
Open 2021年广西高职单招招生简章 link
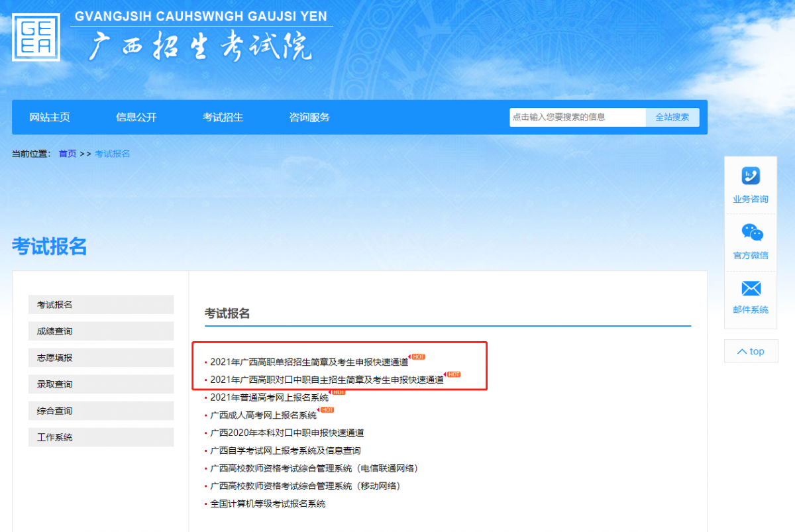click(309, 362)
